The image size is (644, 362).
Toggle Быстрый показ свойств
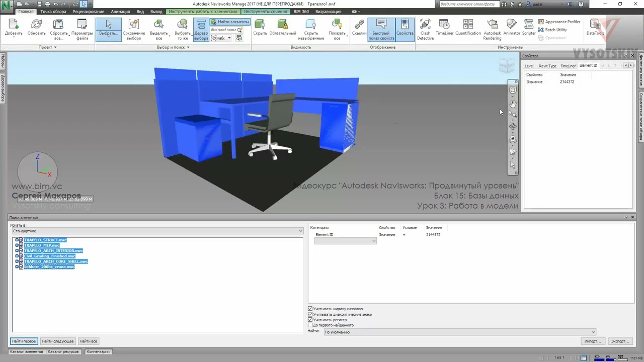(381, 30)
